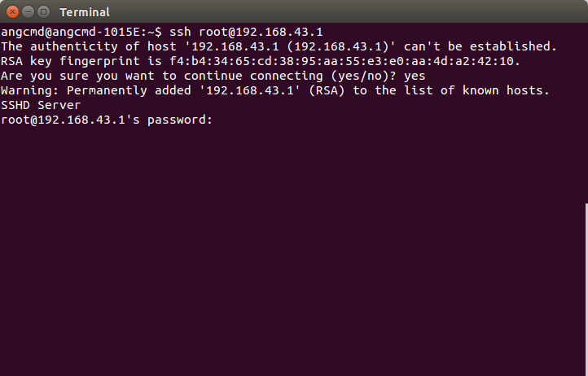
Task: Click the RSA key fingerprint line
Action: tap(261, 61)
